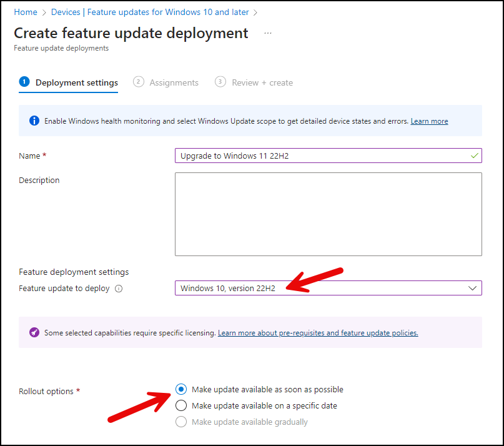Click the blue information icon in the health monitoring banner

point(34,121)
